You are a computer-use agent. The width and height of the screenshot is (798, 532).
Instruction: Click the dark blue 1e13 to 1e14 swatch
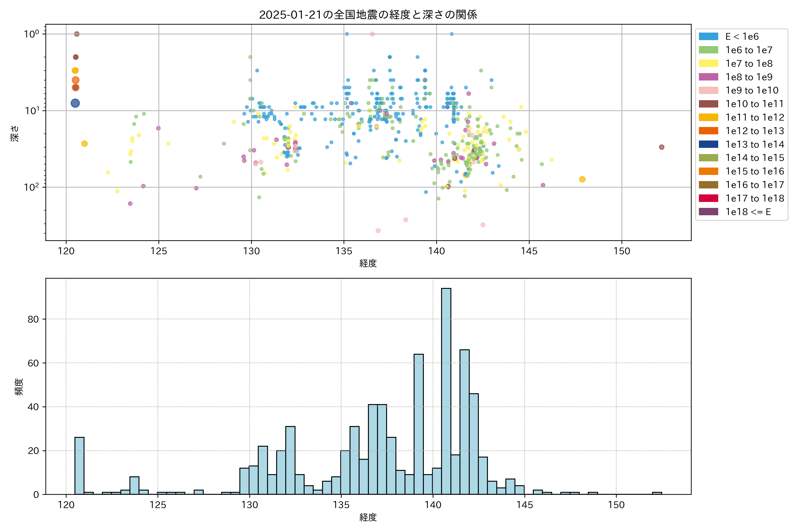coord(708,144)
